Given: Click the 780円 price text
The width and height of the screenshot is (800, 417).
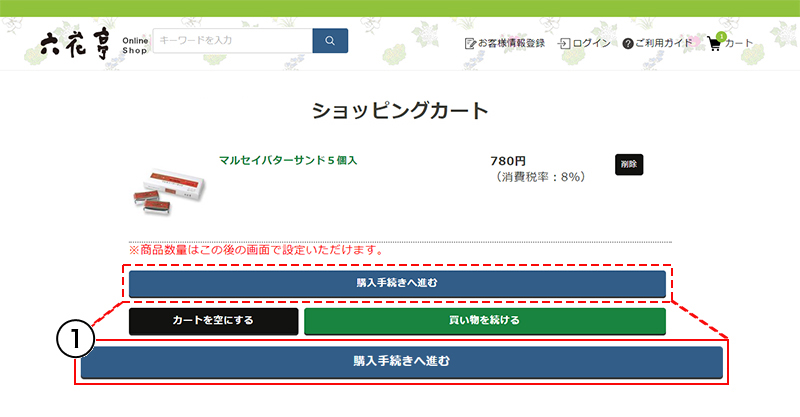Looking at the screenshot, I should (508, 161).
